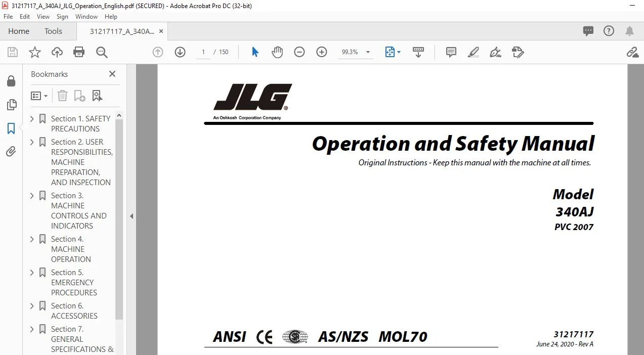The image size is (644, 355).
Task: Open Section 3. MACHINE CONTROLS AND INDICATORS
Action: pyautogui.click(x=79, y=210)
